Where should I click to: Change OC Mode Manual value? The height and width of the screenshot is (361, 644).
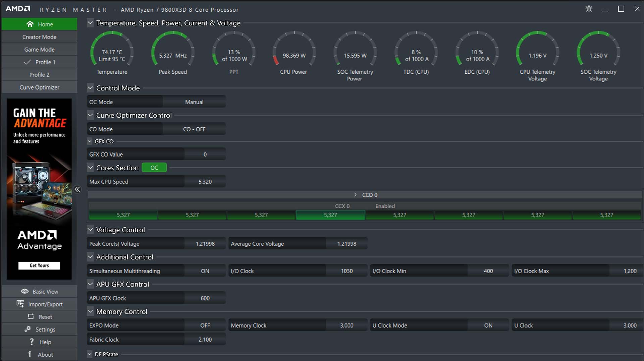pos(194,102)
